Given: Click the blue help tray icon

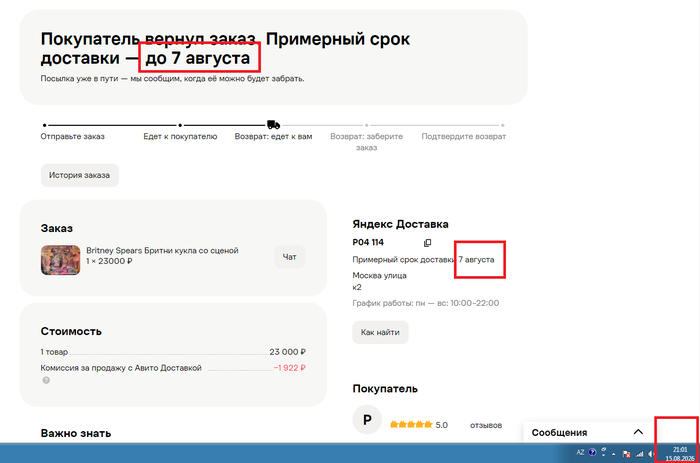Looking at the screenshot, I should coord(592,453).
